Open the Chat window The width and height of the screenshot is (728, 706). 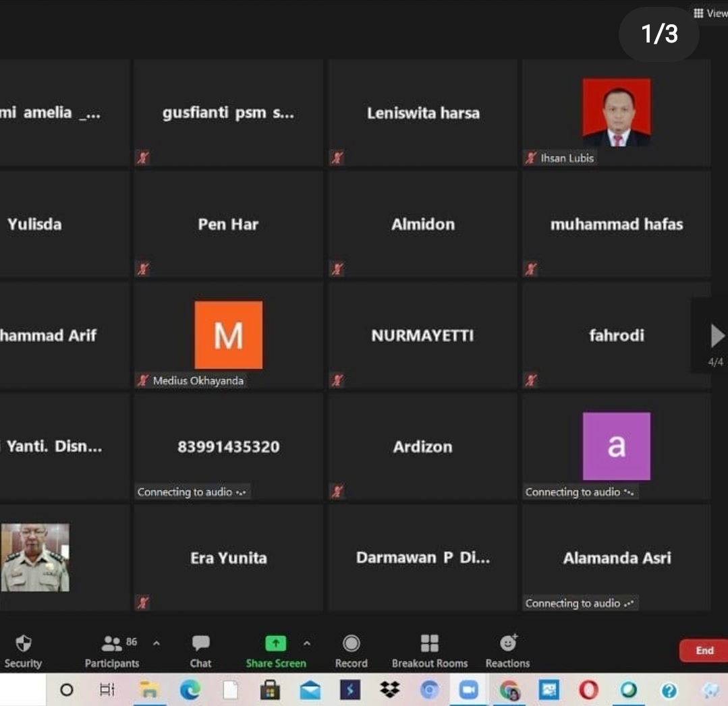200,651
